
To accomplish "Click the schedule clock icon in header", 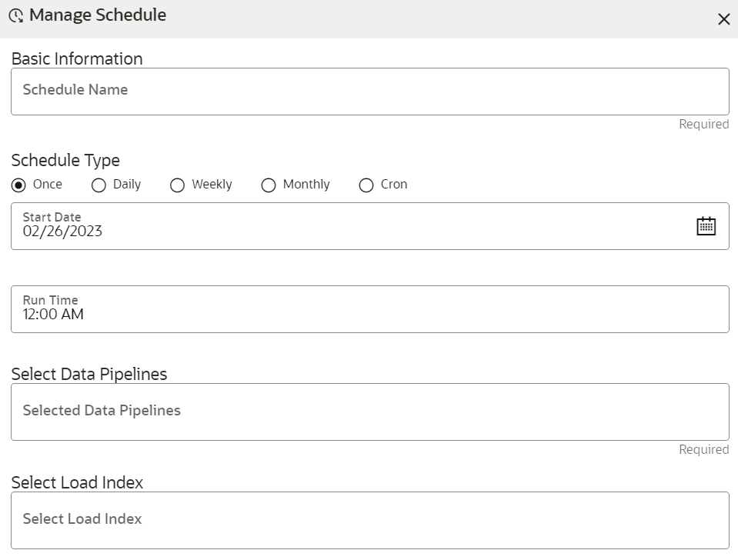I will click(x=15, y=15).
